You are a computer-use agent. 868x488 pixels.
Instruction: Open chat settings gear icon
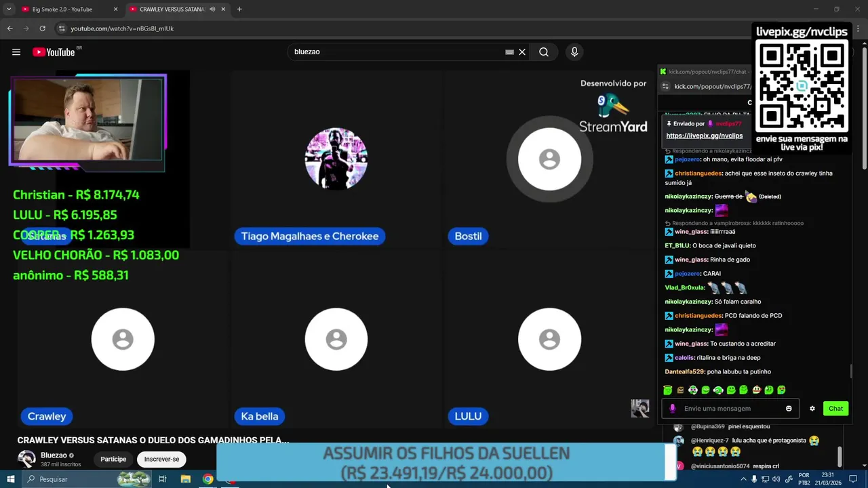[812, 409]
